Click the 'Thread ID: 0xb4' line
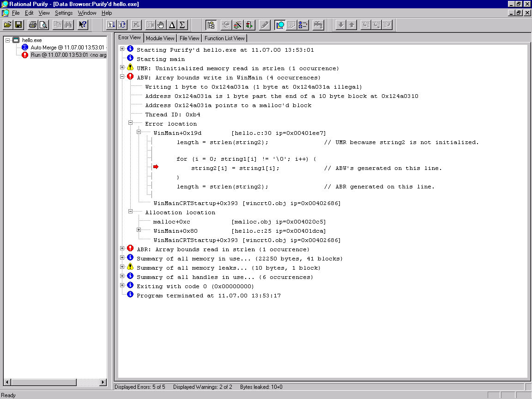The width and height of the screenshot is (532, 399). coord(173,115)
